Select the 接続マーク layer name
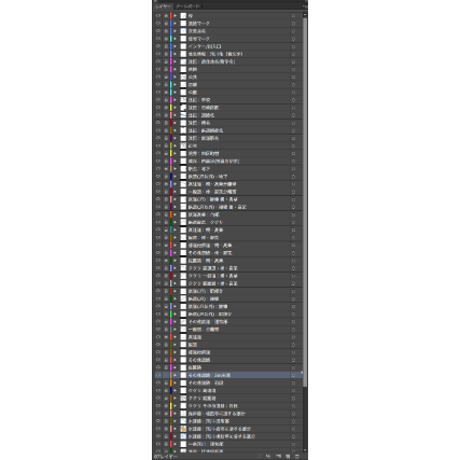 [199, 23]
